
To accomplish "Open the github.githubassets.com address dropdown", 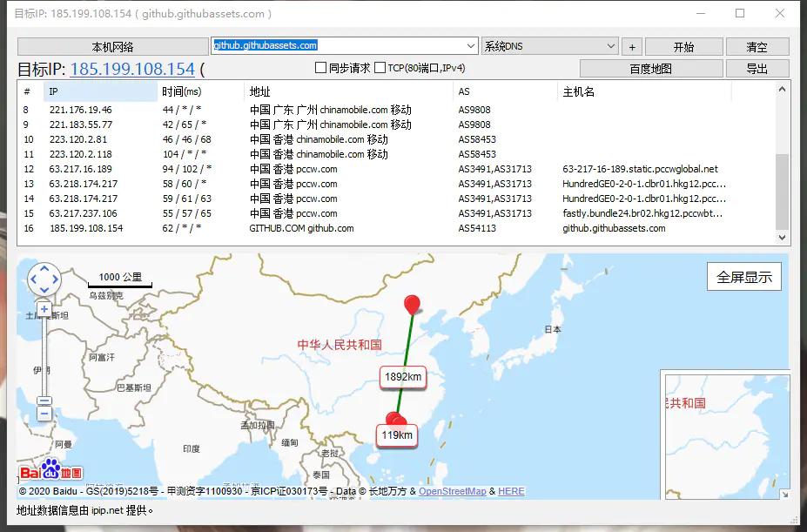I will click(x=469, y=45).
